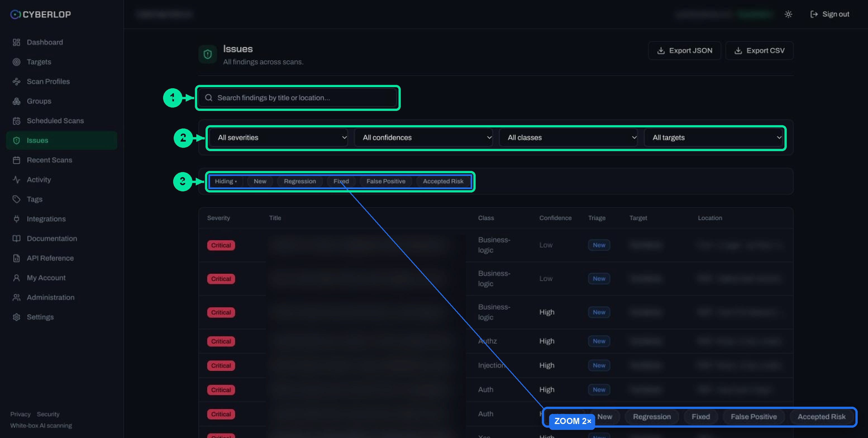Click the Cyberlop logo

click(x=40, y=14)
